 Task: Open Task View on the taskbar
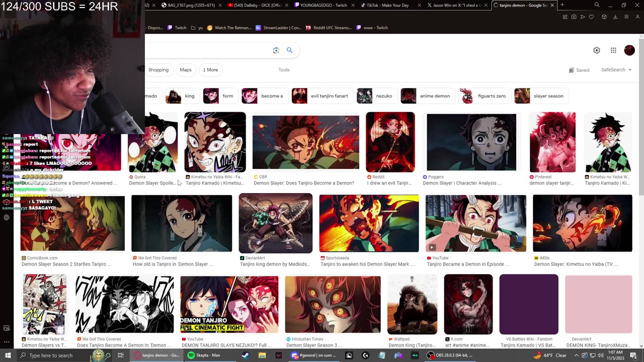[x=121, y=355]
